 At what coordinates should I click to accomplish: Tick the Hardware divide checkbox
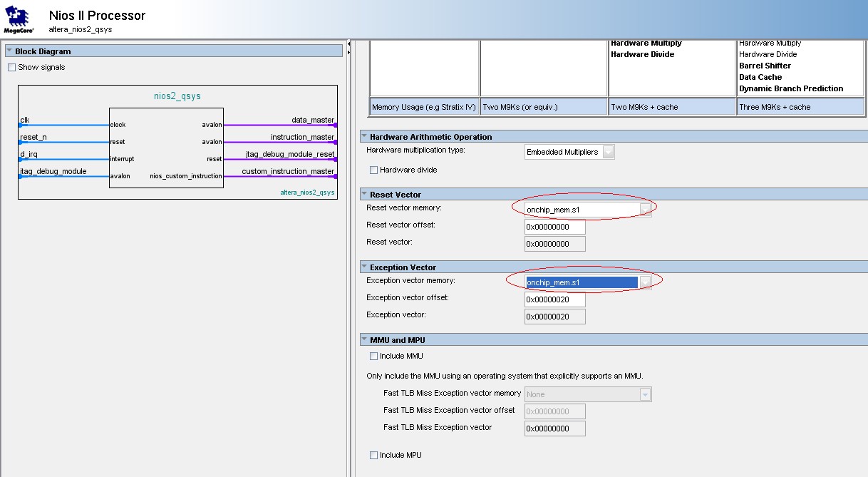coord(374,170)
